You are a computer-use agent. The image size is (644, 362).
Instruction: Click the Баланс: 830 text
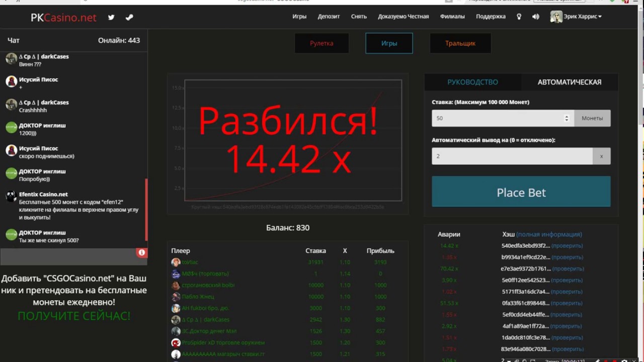[288, 228]
